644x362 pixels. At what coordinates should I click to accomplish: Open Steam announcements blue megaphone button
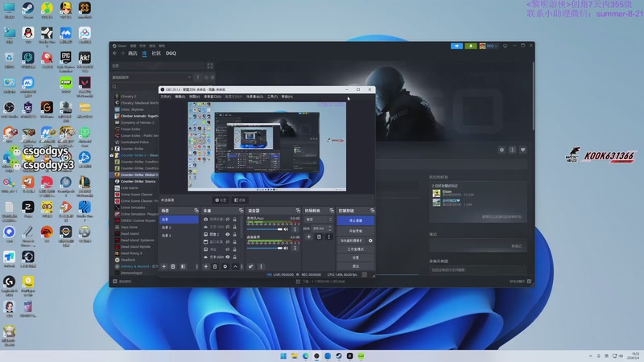456,46
